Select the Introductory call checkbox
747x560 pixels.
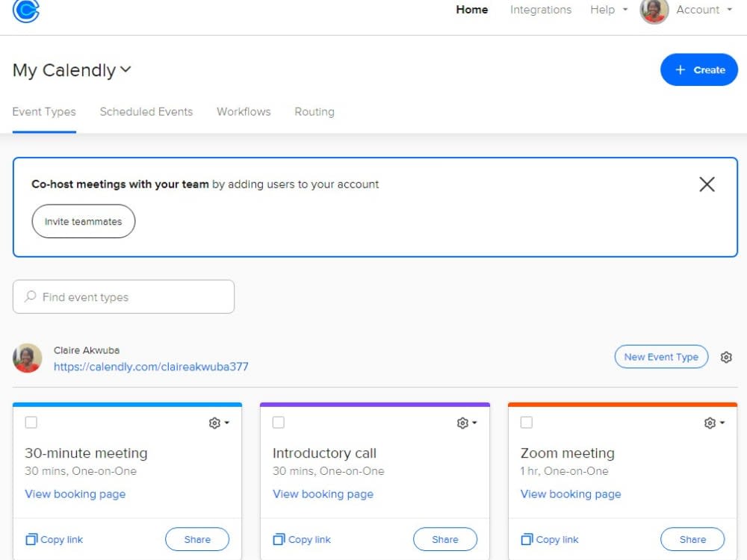tap(279, 423)
